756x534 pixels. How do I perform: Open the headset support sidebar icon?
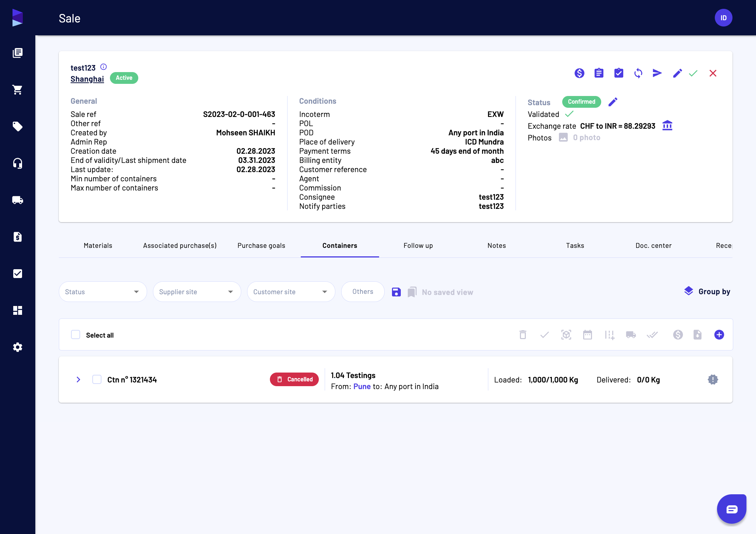tap(17, 163)
